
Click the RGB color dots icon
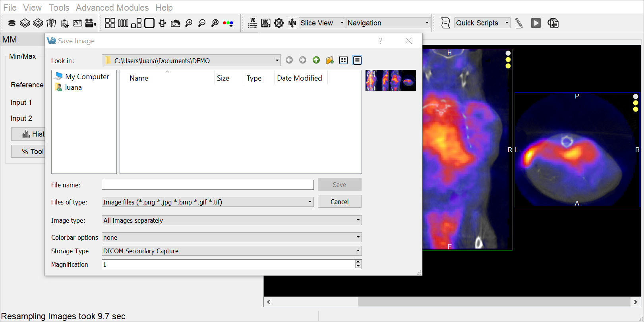click(228, 23)
